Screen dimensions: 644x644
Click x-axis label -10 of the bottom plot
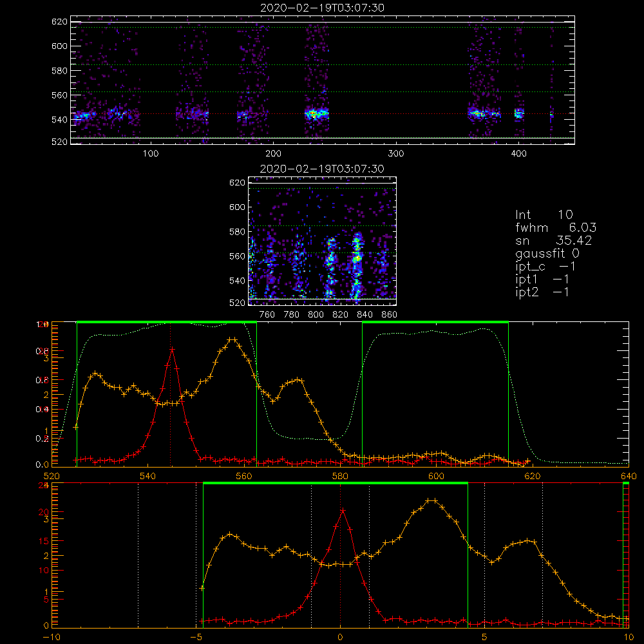(52, 638)
